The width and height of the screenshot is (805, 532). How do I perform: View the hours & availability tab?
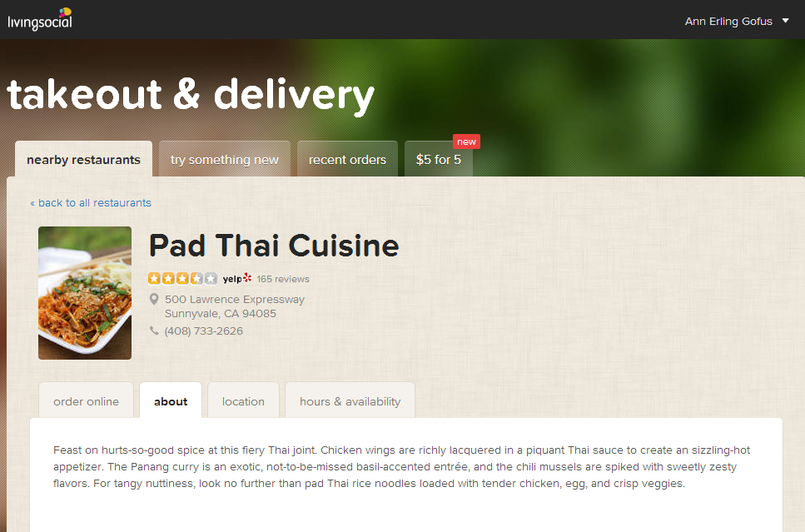coord(350,401)
